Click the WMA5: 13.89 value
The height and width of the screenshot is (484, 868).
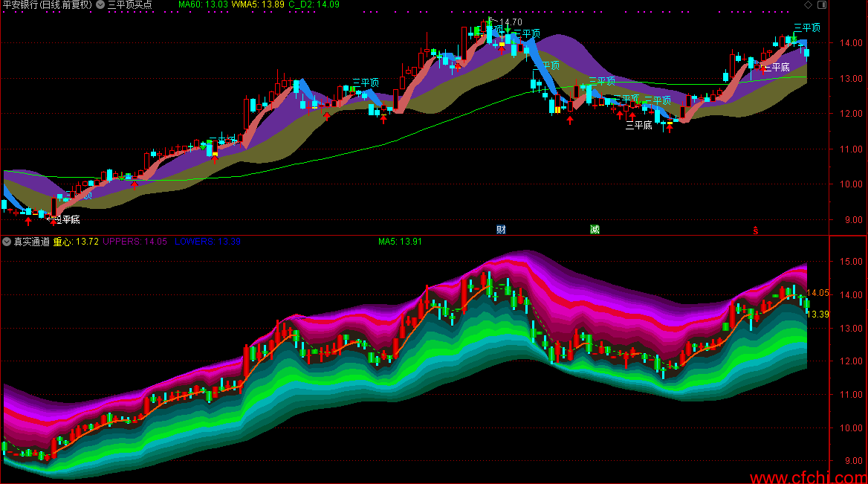pyautogui.click(x=258, y=5)
